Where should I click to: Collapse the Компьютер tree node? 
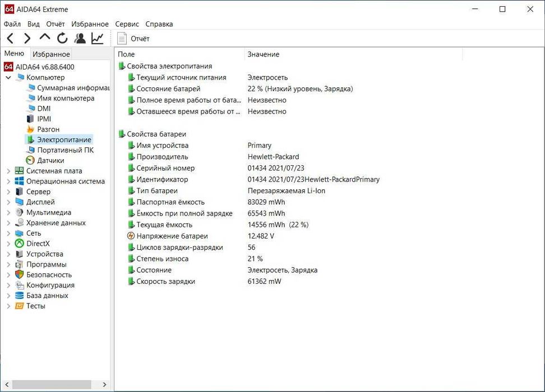(8, 77)
